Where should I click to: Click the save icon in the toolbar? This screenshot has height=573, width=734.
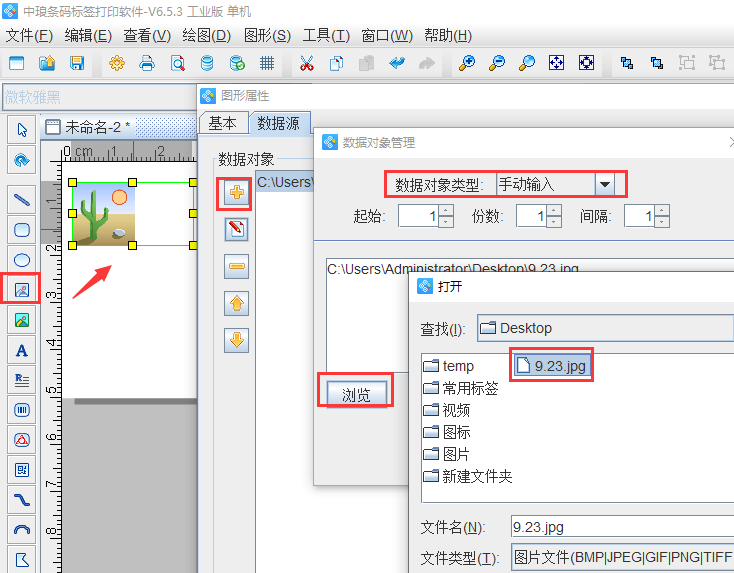coord(77,63)
